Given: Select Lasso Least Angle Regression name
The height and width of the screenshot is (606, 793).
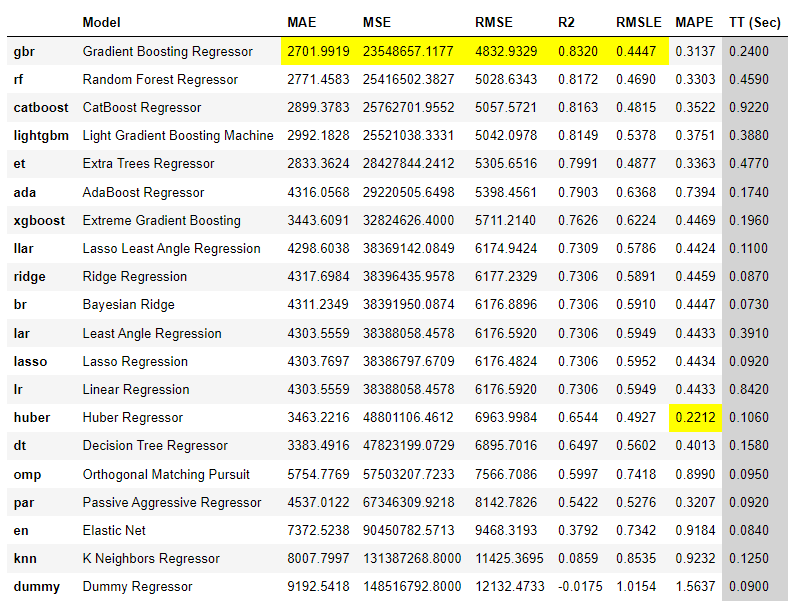Looking at the screenshot, I should [x=171, y=248].
